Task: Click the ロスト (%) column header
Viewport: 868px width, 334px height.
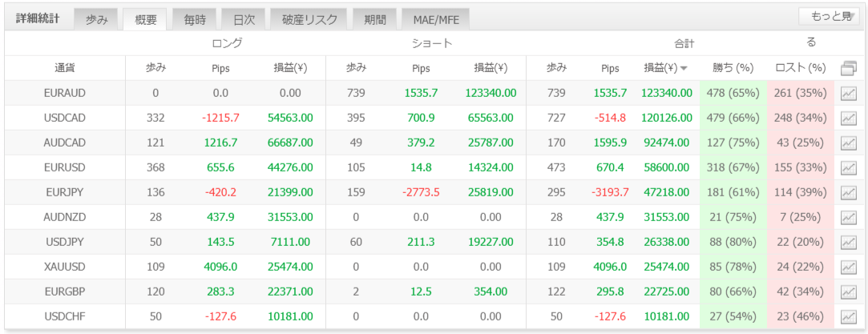Action: (x=801, y=68)
